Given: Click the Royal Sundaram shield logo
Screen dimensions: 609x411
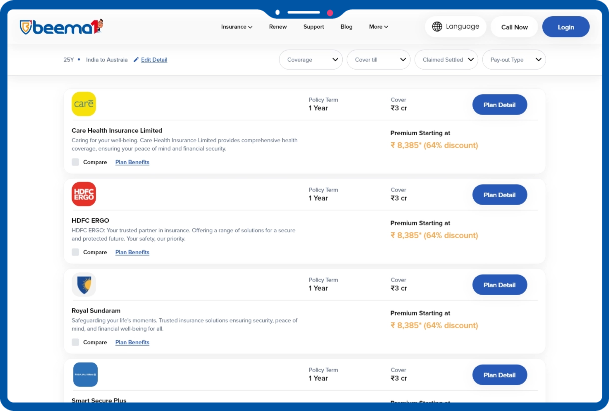Looking at the screenshot, I should [x=84, y=285].
